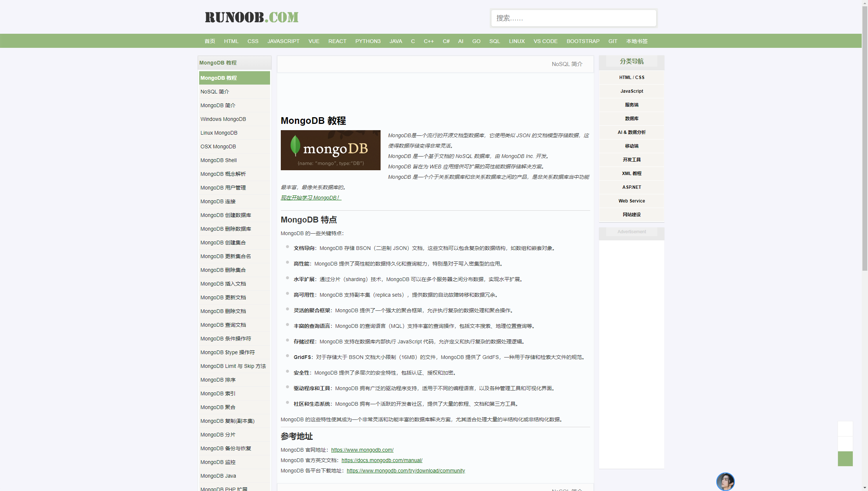The width and height of the screenshot is (868, 491).
Task: Open MongoDB 创建集合 sidebar link
Action: point(234,243)
